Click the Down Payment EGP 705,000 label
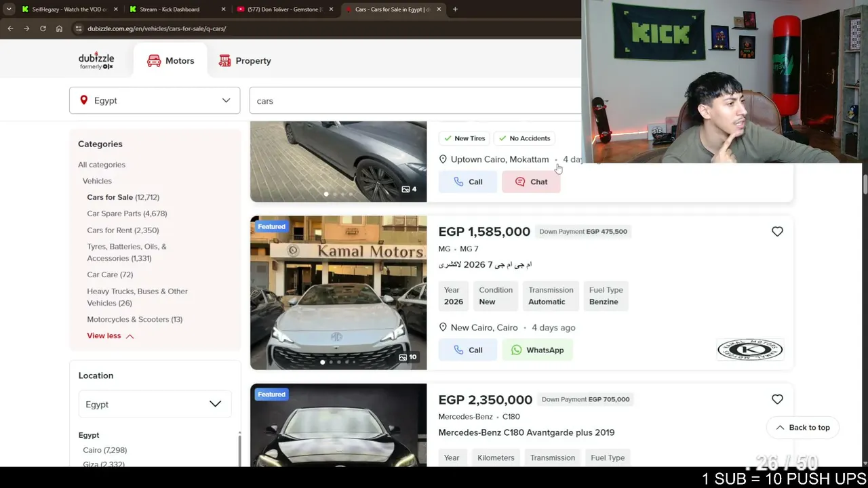Screen dimensions: 868x488 (x=586, y=399)
